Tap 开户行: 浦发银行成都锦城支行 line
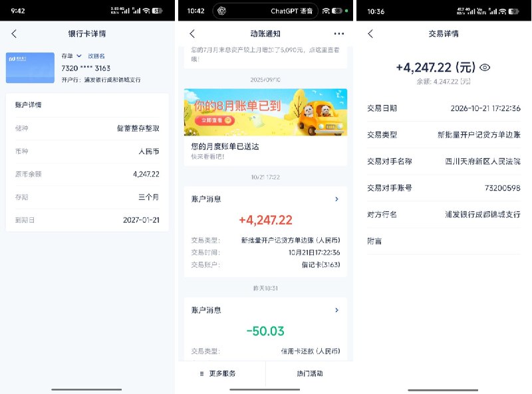Viewport: 532px width, 394px height. (101, 80)
